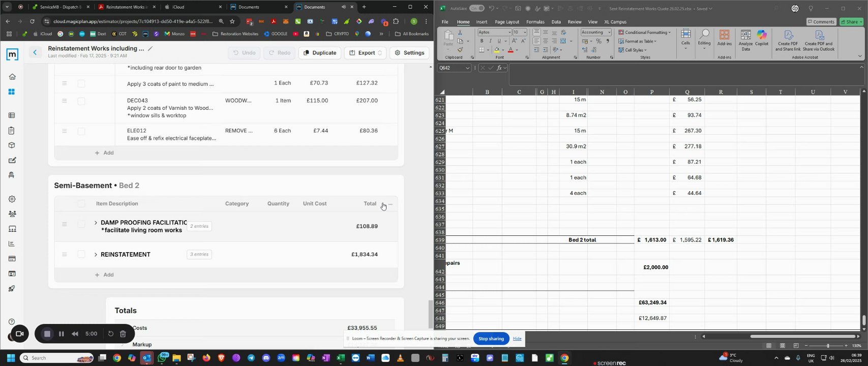Open Excel Comments button
The width and height of the screenshot is (868, 366).
821,22
